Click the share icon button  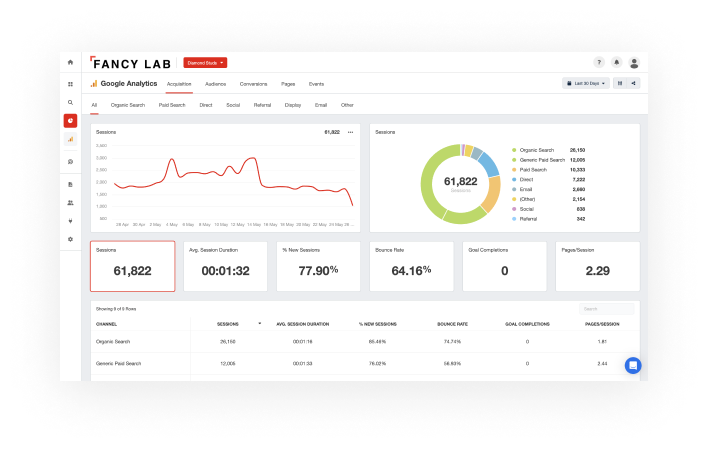633,83
